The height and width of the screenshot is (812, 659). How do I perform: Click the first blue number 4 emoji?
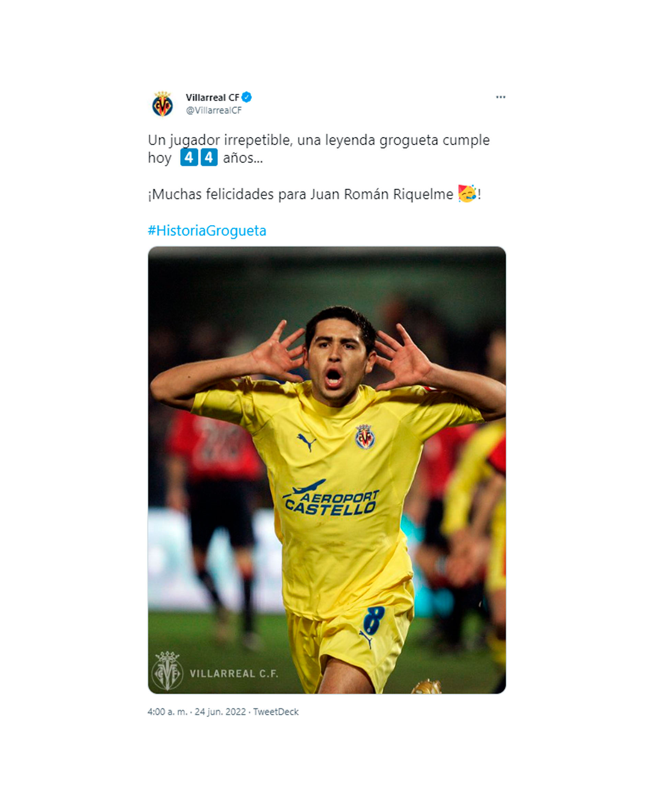point(189,157)
